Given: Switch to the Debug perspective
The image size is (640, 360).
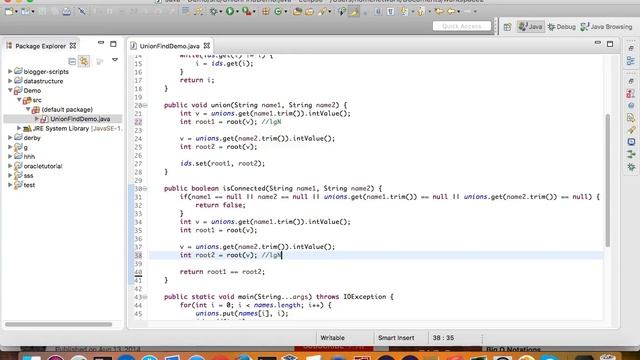Looking at the screenshot, I should 562,27.
